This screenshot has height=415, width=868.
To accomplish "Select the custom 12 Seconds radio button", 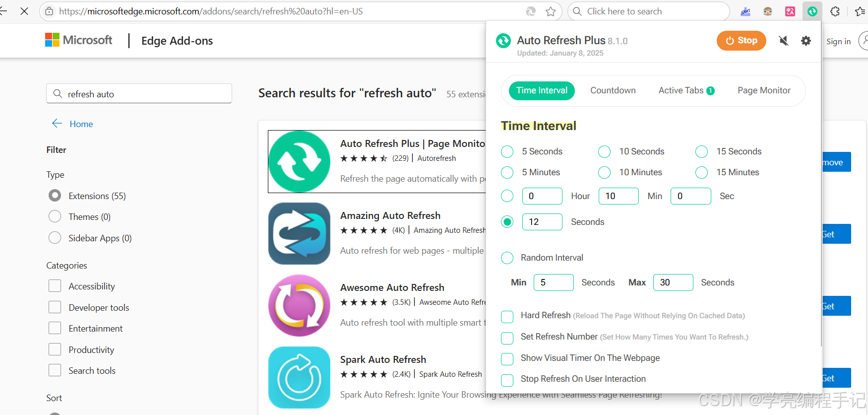I will coord(507,222).
